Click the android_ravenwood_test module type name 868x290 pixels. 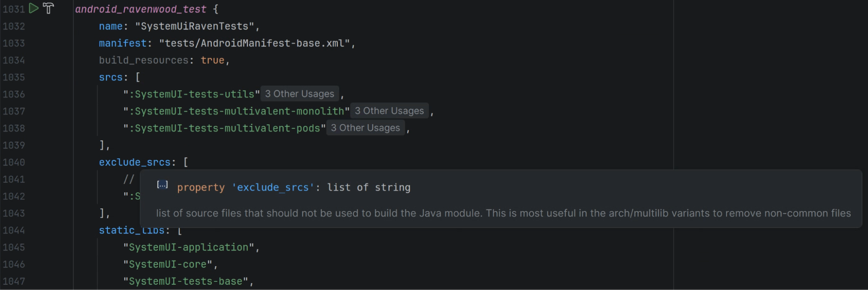pos(141,9)
